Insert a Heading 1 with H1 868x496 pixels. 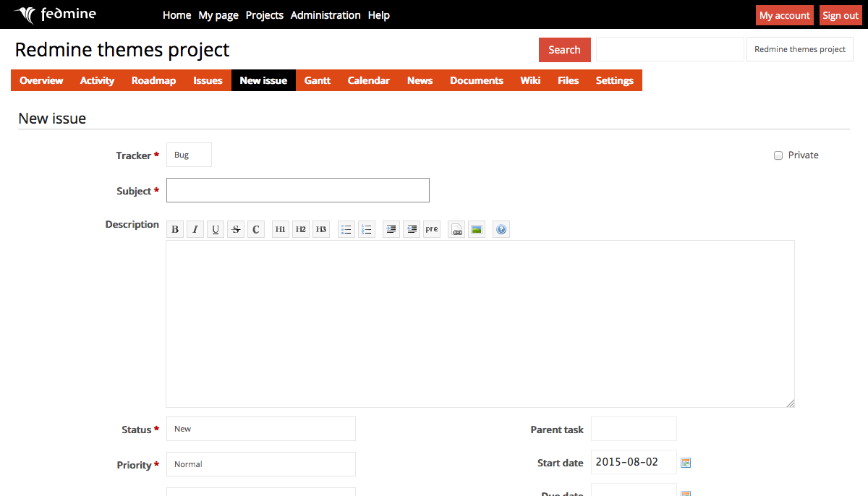click(x=281, y=229)
